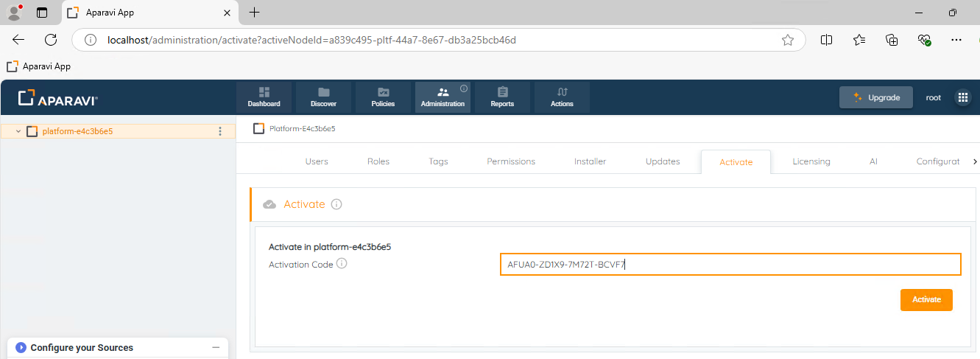
Task: Collapse the platform-e4c3b6e5 tree node
Action: tap(18, 131)
